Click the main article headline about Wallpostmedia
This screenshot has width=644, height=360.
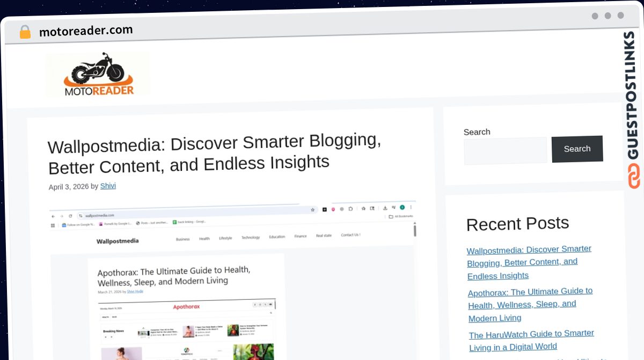pos(215,153)
